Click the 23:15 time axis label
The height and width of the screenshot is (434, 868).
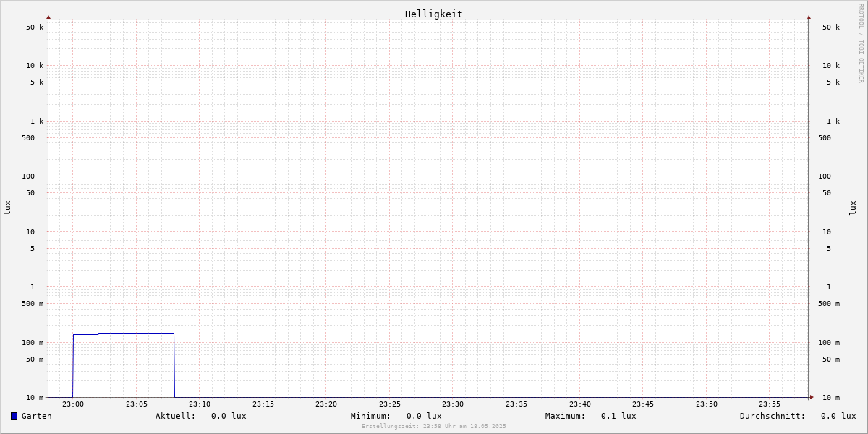coord(263,404)
